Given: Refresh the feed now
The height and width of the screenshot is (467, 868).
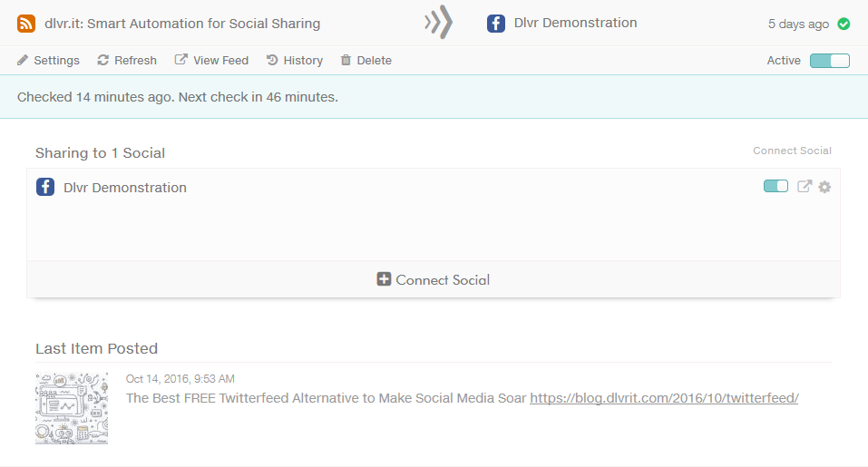Looking at the screenshot, I should (x=127, y=61).
